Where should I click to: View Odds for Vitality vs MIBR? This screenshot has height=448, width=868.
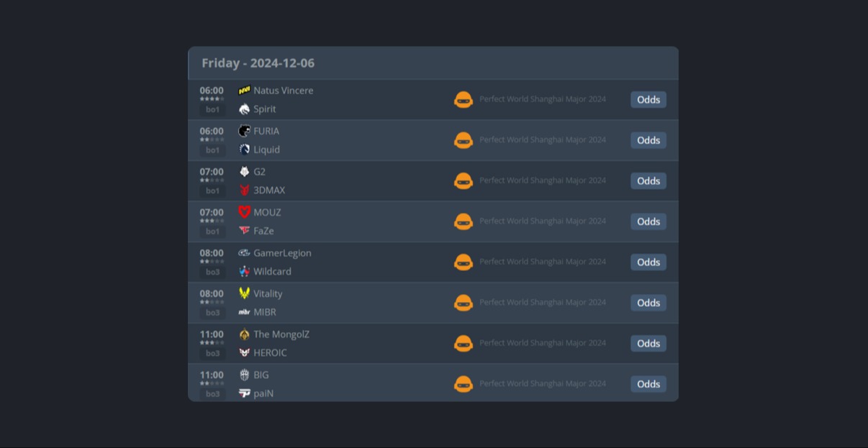[x=648, y=303]
